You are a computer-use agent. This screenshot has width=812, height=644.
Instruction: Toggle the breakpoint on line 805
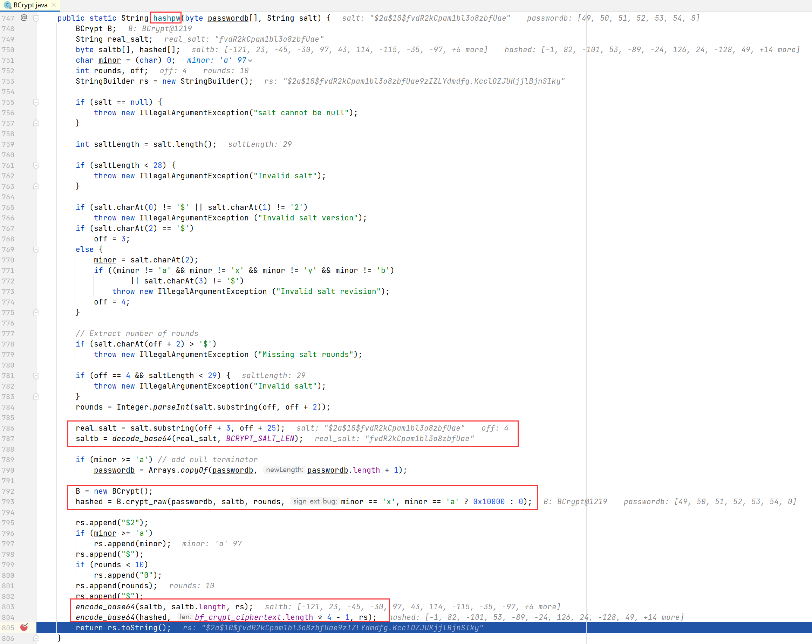tap(24, 627)
